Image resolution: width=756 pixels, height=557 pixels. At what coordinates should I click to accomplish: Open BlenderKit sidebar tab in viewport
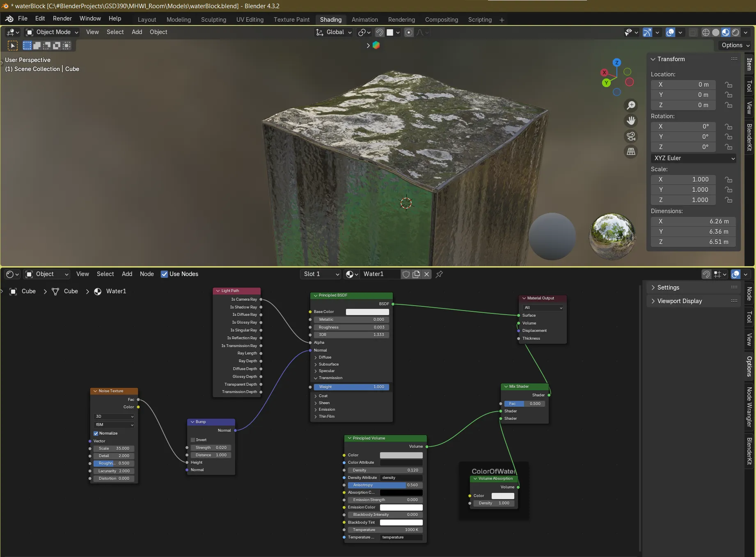point(749,137)
